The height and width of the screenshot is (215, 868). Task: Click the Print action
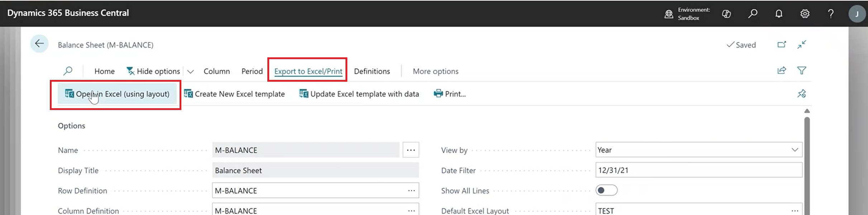tap(449, 94)
